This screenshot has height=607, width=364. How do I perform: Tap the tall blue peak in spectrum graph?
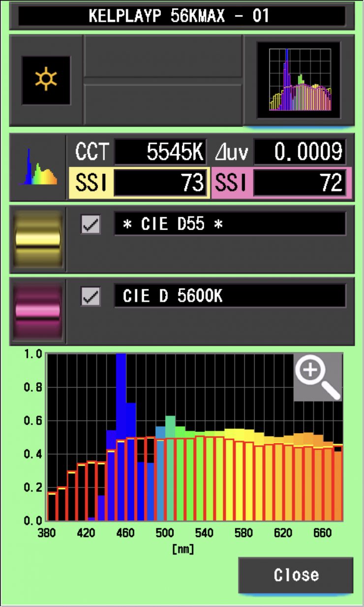pos(121,394)
